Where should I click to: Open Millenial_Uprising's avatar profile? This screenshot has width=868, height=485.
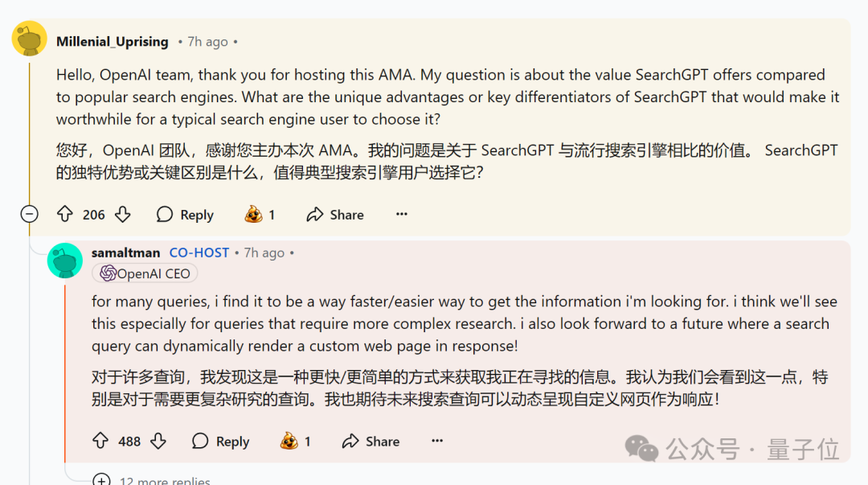(29, 39)
